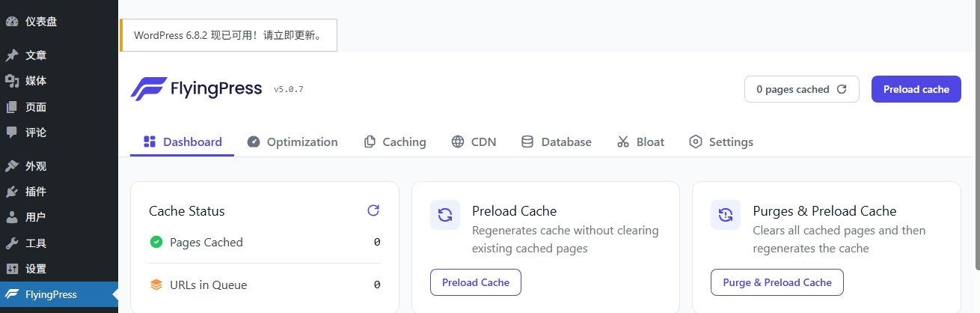Switch to the Optimization tab
Screen dimensions: 980x313
click(x=293, y=142)
